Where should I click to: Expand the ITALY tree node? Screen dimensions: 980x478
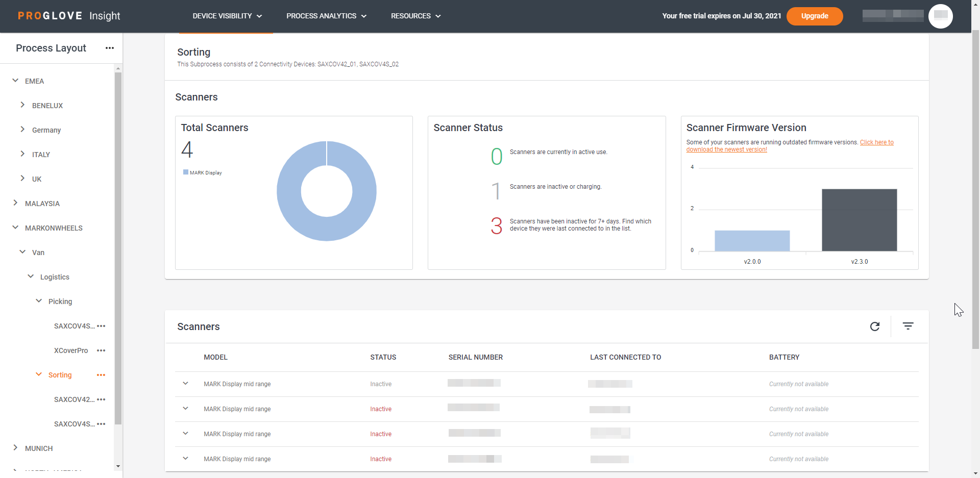[22, 154]
